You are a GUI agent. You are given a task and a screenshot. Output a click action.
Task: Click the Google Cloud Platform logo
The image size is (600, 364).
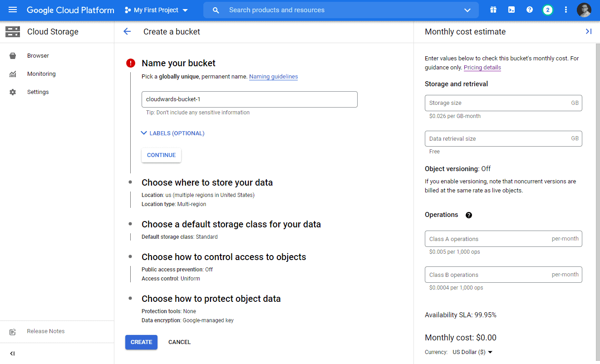tap(70, 10)
